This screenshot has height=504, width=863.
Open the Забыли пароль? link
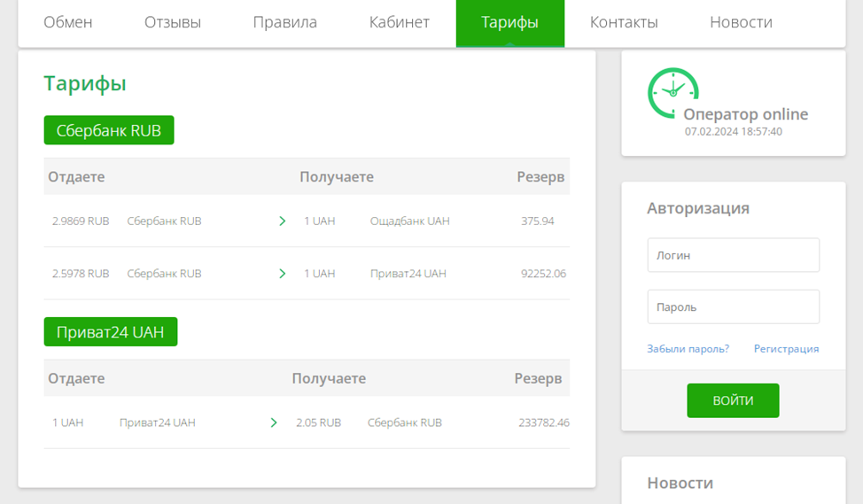688,349
